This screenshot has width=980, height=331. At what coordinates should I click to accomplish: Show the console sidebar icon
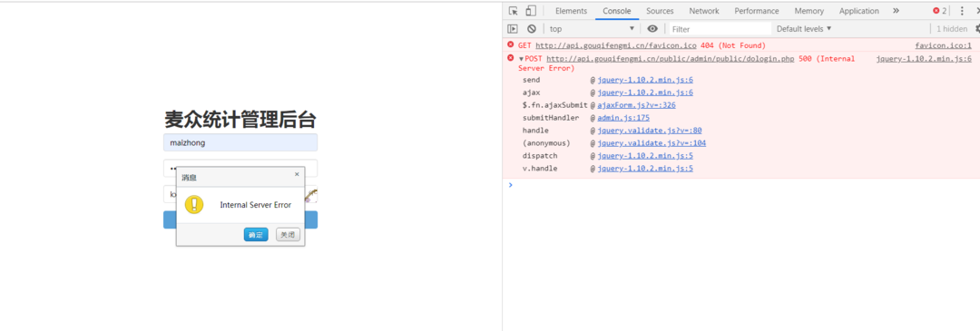pos(513,29)
